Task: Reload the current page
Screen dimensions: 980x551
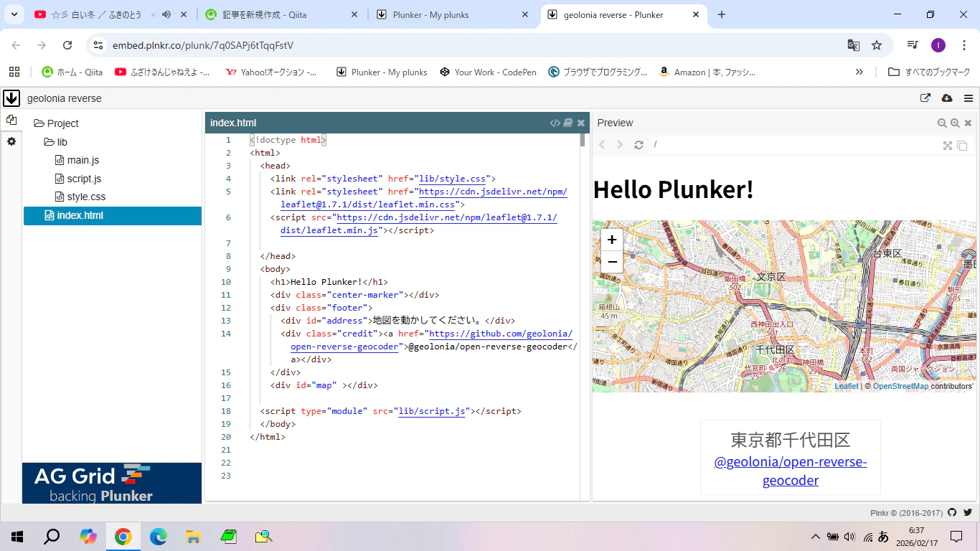Action: (67, 45)
